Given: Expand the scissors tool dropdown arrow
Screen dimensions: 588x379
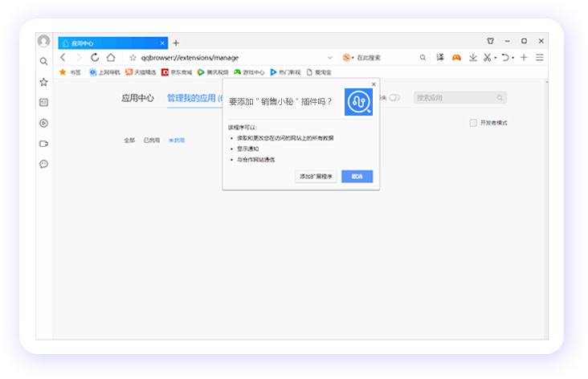Looking at the screenshot, I should [496, 58].
